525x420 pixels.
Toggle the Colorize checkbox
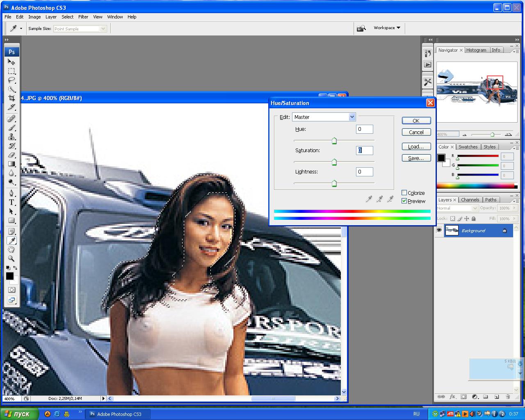point(404,193)
